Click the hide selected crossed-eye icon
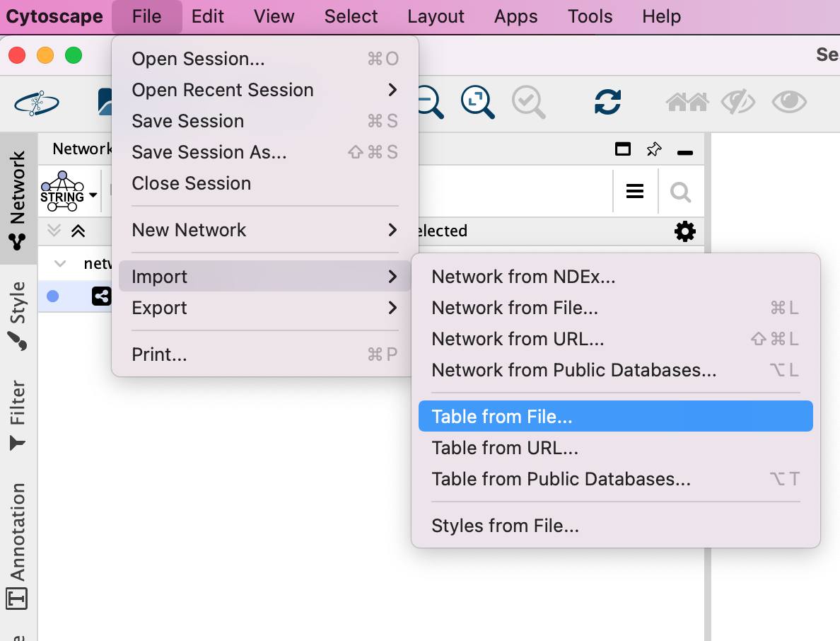Viewport: 840px width, 641px height. click(x=738, y=103)
